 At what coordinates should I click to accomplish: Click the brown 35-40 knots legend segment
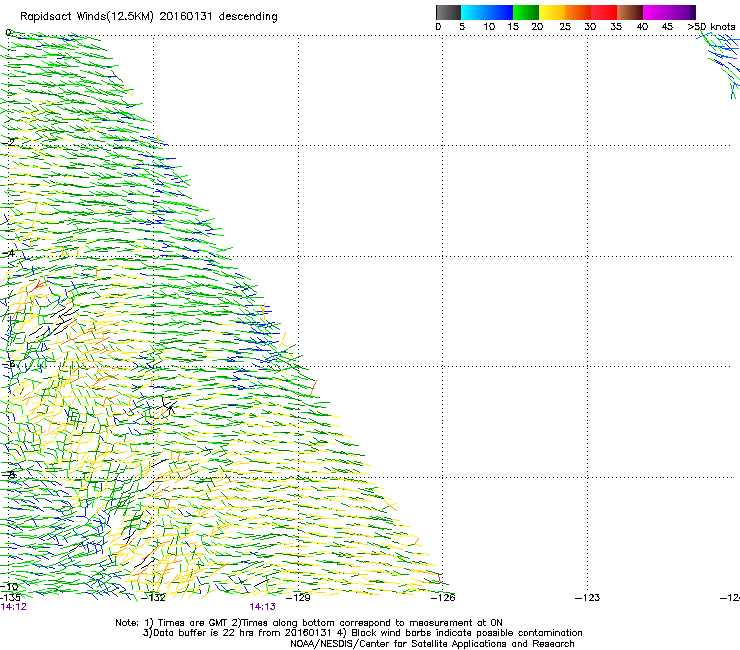[x=630, y=12]
